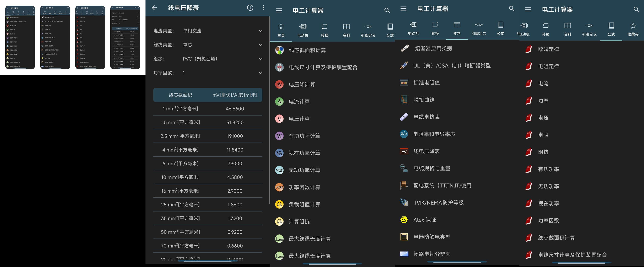The image size is (644, 267).
Task: Click the 电压降计算 ΔV red icon
Action: (x=279, y=85)
